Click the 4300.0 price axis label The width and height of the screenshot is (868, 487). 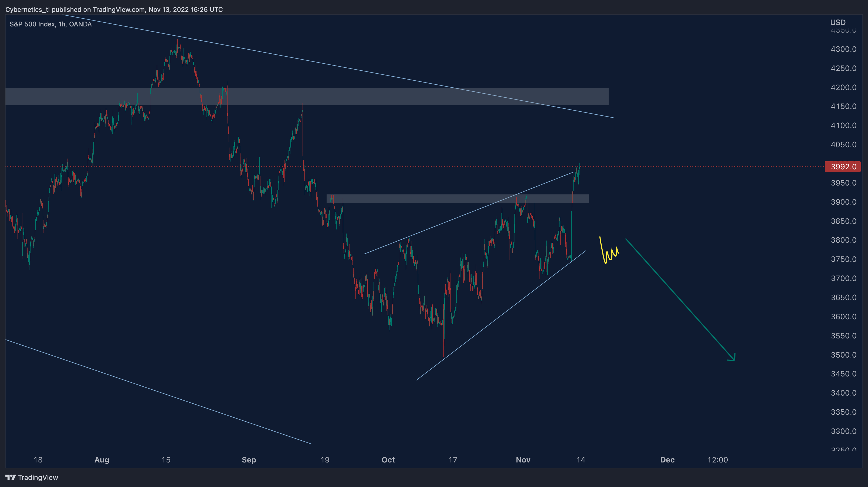click(x=843, y=49)
